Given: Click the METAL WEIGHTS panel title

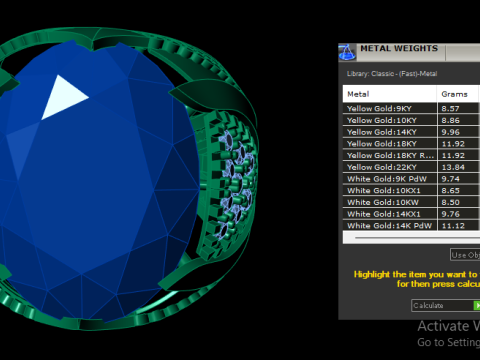Looking at the screenshot, I should point(399,48).
